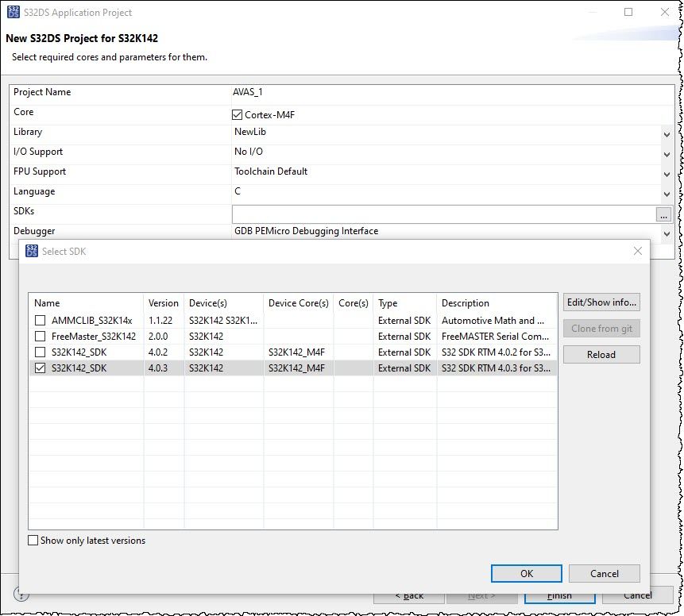
Task: Click the Device Core(s) column header
Action: 299,303
